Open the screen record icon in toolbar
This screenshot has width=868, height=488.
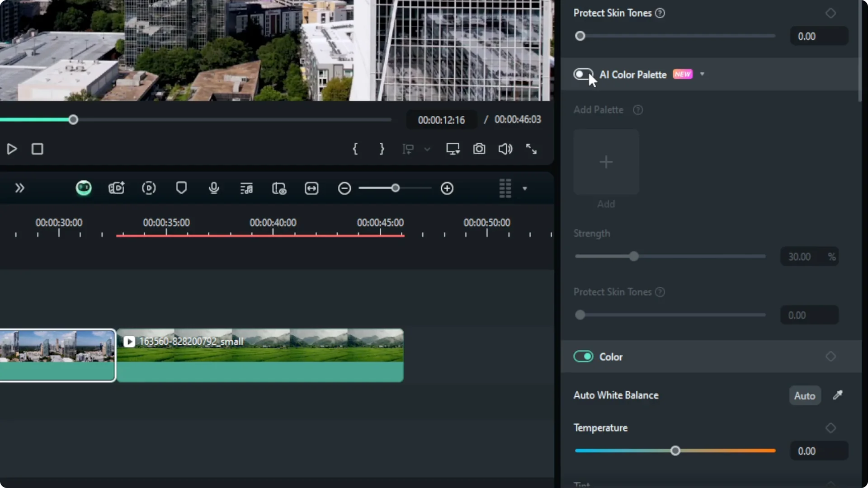pyautogui.click(x=116, y=188)
